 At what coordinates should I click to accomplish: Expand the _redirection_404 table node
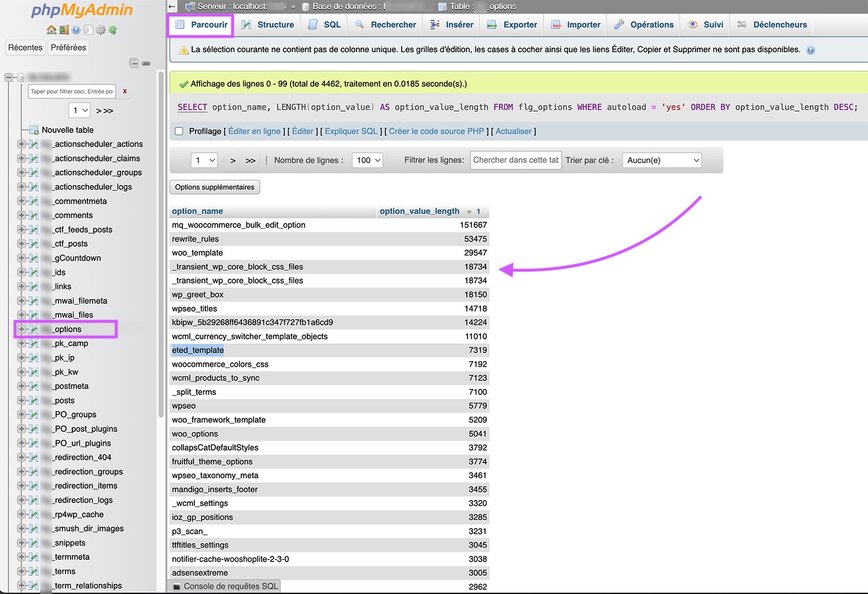tap(21, 457)
